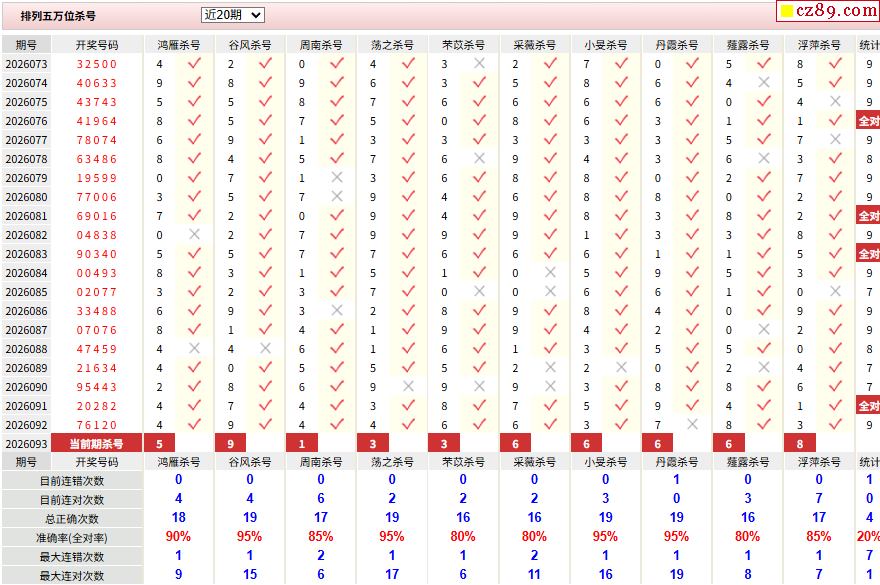
Task: Click the 排列五万位杀号 page title
Action: click(58, 16)
